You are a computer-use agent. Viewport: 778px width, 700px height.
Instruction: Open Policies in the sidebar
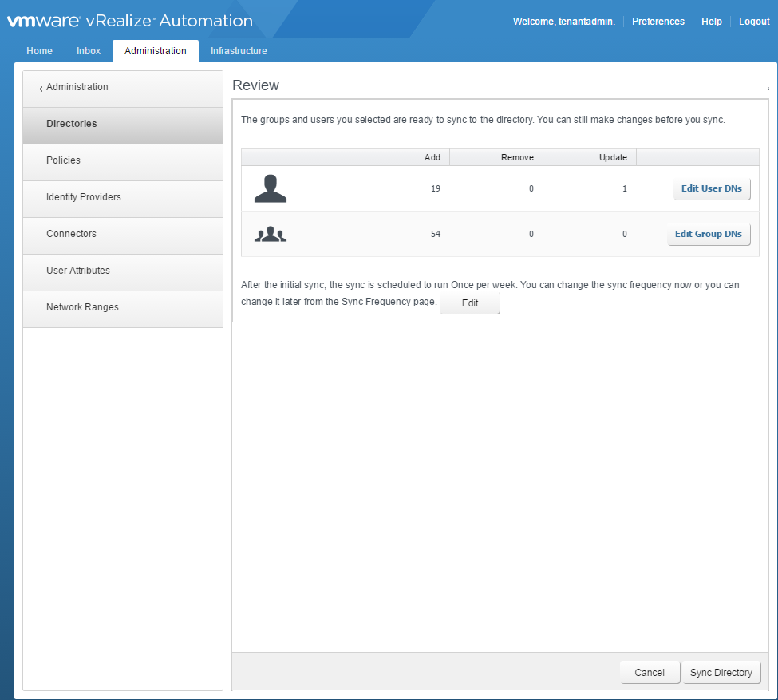click(x=63, y=160)
